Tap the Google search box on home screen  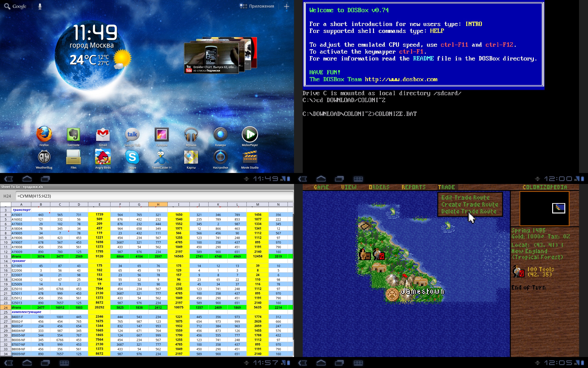pyautogui.click(x=15, y=6)
